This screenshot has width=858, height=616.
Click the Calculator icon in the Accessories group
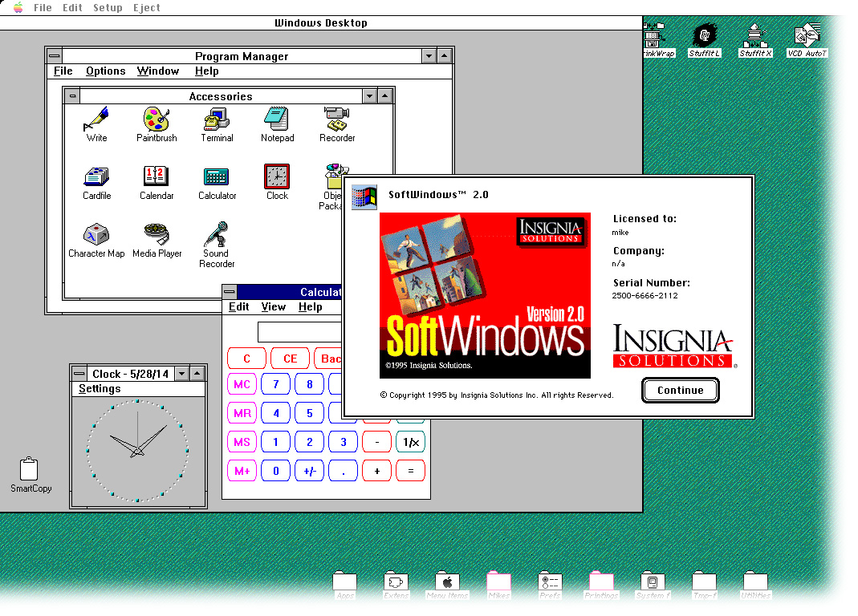click(217, 176)
